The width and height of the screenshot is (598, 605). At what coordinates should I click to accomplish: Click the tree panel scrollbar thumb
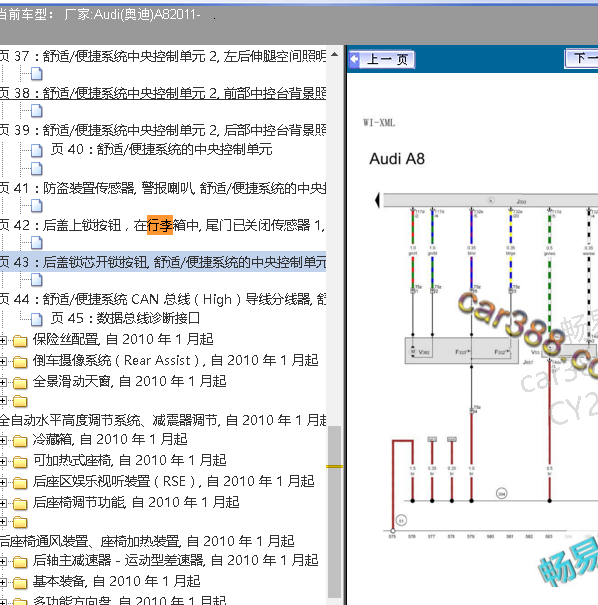334,512
